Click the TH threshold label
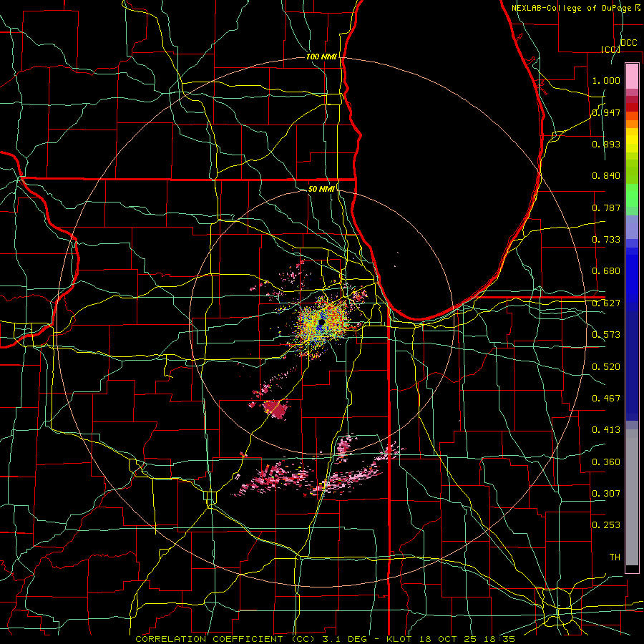Viewport: 644px width, 644px height. point(615,557)
